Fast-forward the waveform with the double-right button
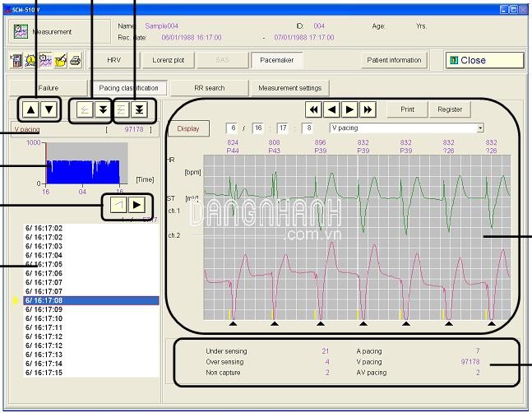 pos(368,109)
